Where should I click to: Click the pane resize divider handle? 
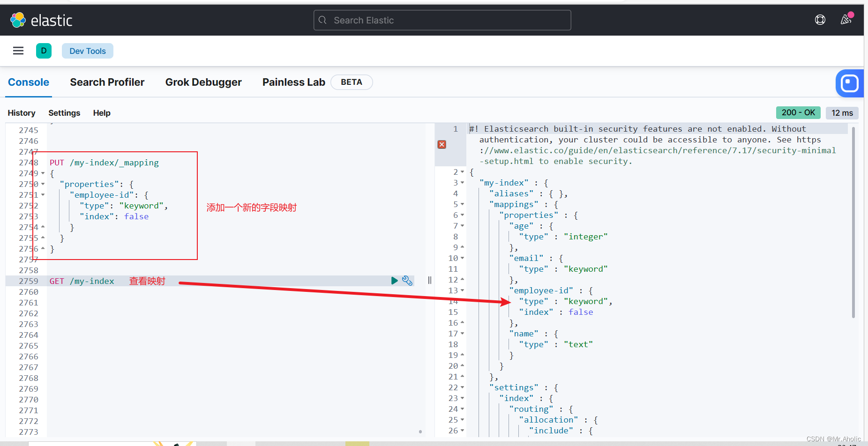pos(430,280)
